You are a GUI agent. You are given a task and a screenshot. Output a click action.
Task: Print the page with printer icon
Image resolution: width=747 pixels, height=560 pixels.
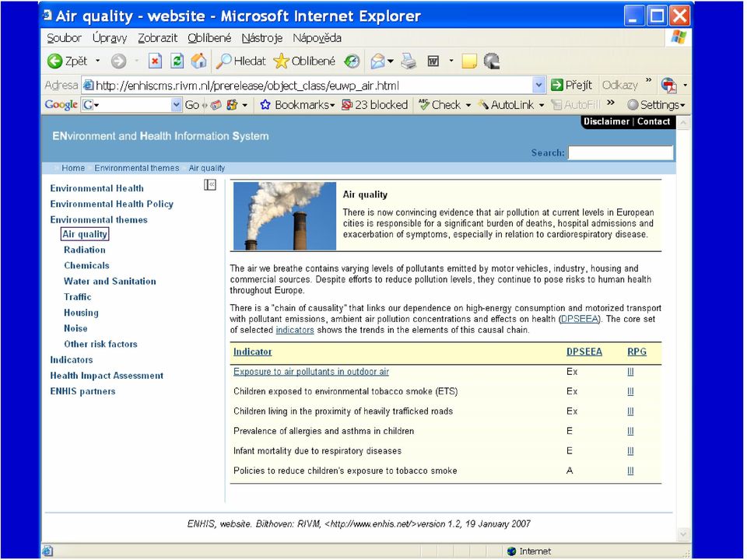click(x=409, y=61)
